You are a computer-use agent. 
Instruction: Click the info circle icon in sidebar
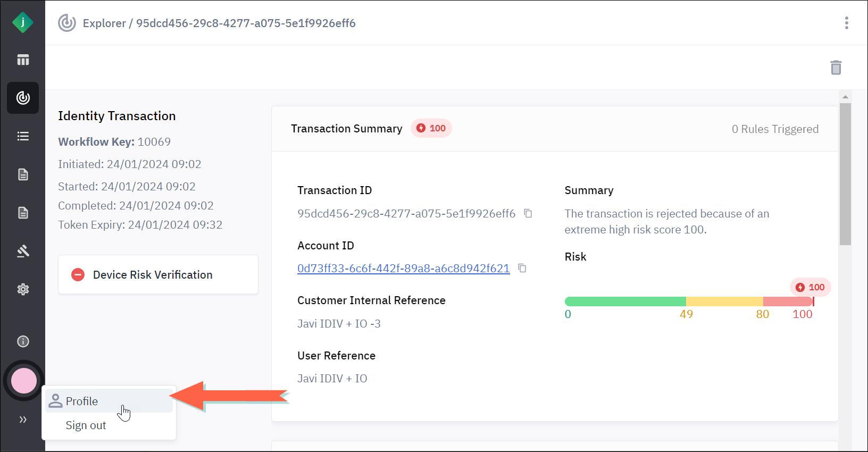(23, 341)
